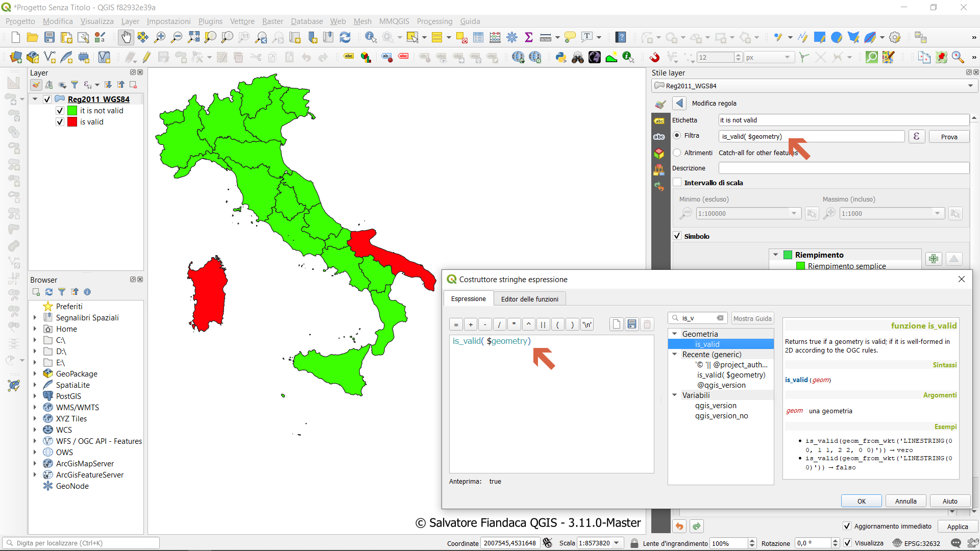Click the green Riempimento semplice swatch
Viewport: 980px width, 551px height.
(800, 266)
